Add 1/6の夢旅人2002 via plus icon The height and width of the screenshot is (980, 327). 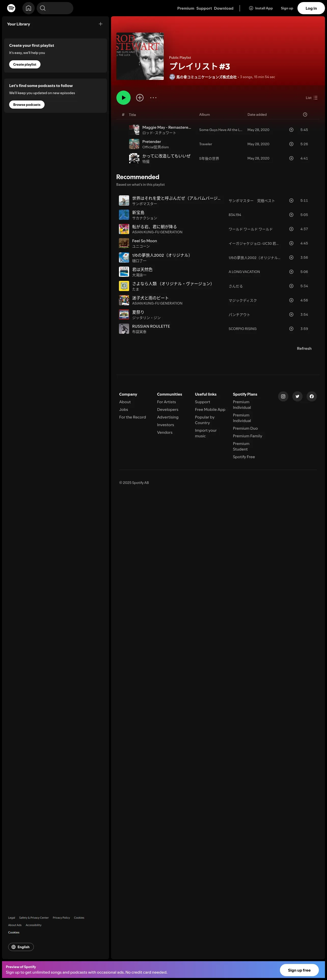pos(291,257)
